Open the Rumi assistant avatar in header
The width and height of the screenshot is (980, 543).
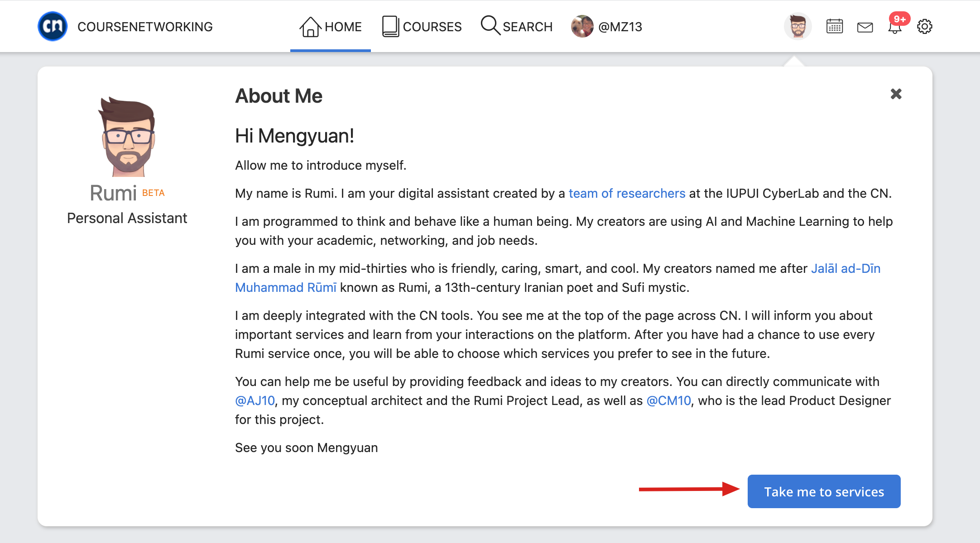click(x=798, y=26)
